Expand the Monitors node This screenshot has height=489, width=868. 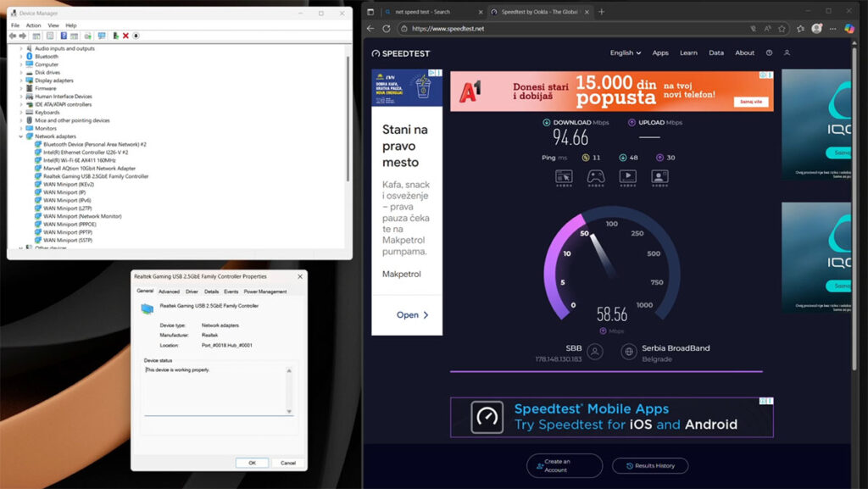click(x=21, y=128)
